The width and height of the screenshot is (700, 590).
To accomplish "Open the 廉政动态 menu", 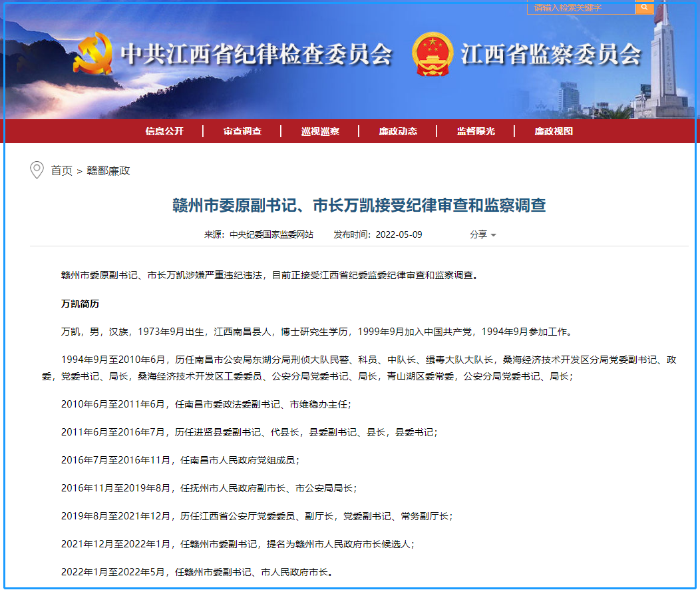I will (398, 131).
